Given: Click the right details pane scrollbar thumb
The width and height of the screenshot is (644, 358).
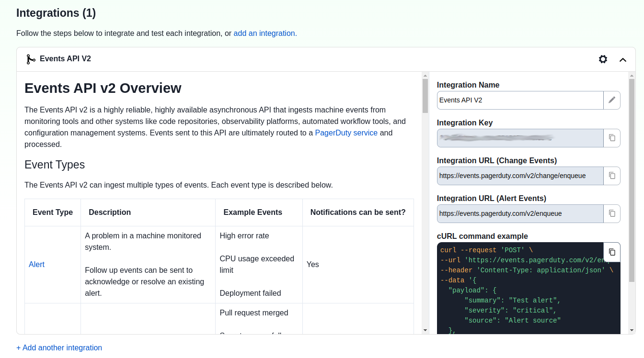Looking at the screenshot, I should pyautogui.click(x=632, y=180).
